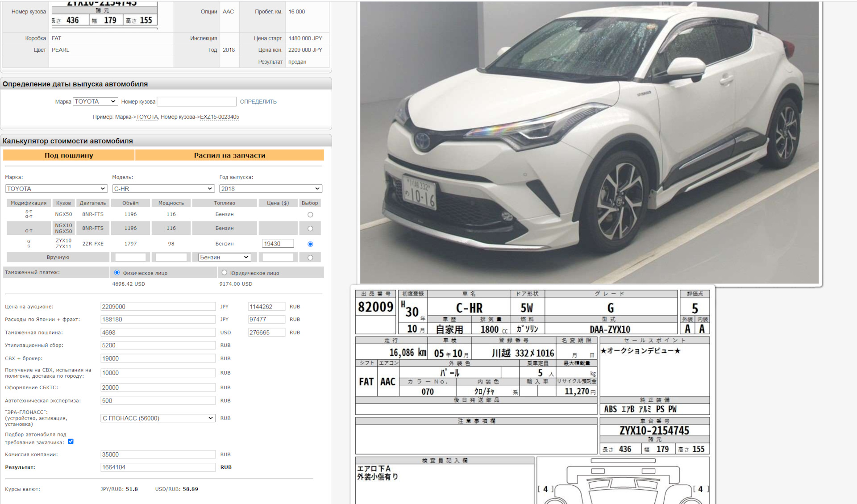Click the manual price input field
This screenshot has height=504, width=857.
click(x=278, y=258)
